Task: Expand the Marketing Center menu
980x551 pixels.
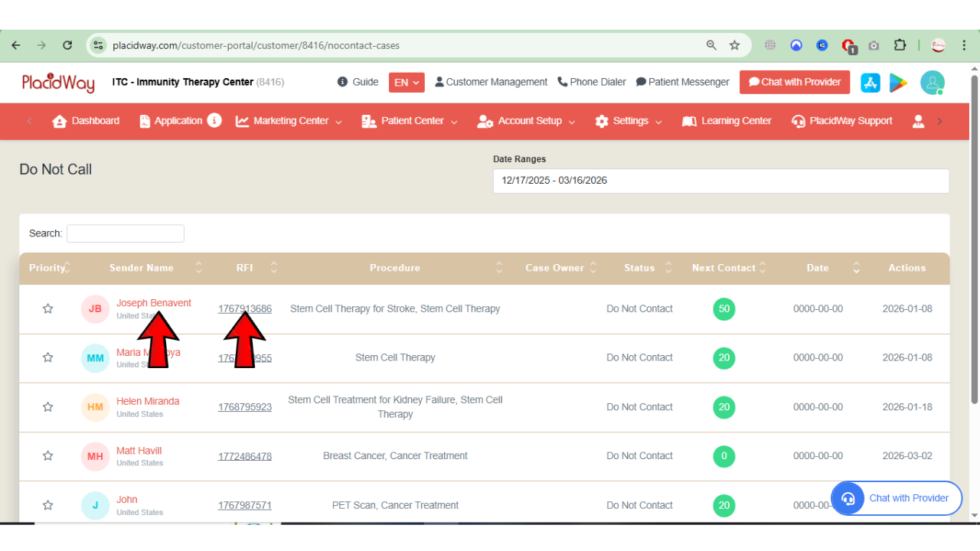Action: [289, 122]
